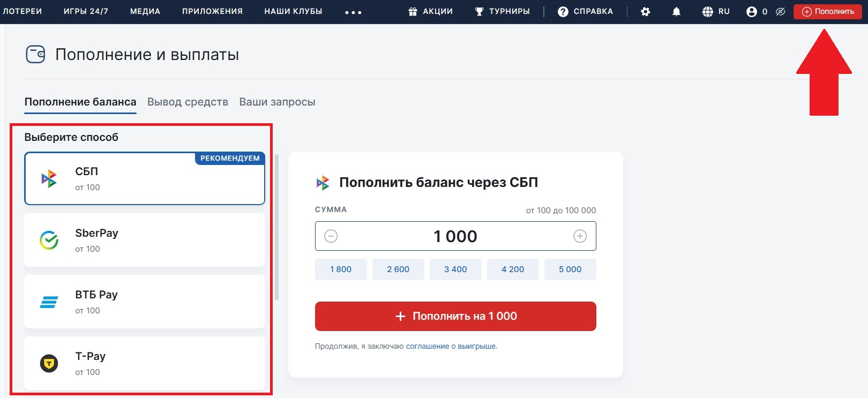Viewport: 868px width, 398px height.
Task: Select the SberPay payment method
Action: tap(145, 240)
